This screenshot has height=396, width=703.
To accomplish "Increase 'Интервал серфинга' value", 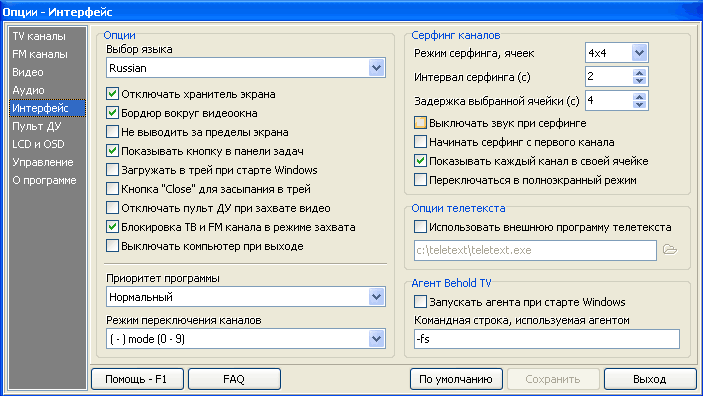I will (639, 73).
